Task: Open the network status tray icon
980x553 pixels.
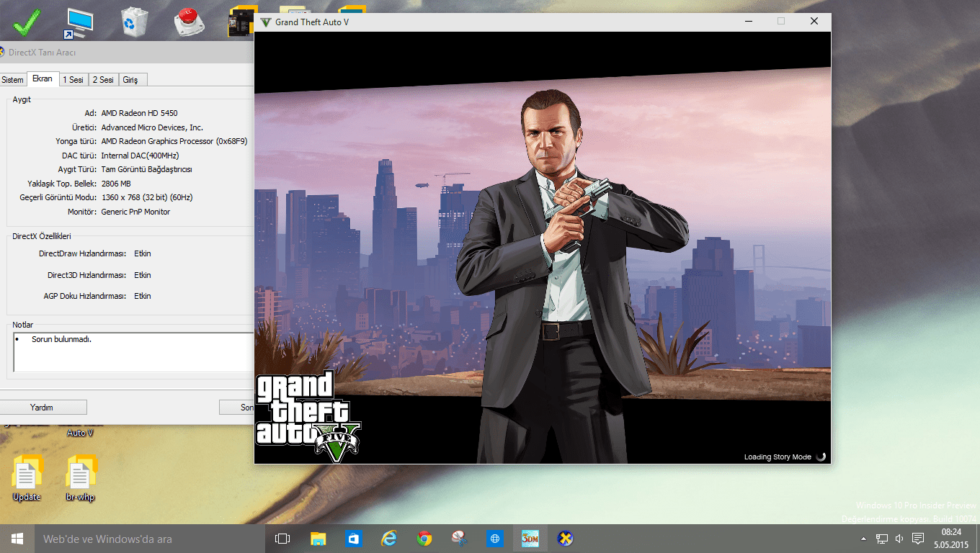Action: (x=882, y=539)
